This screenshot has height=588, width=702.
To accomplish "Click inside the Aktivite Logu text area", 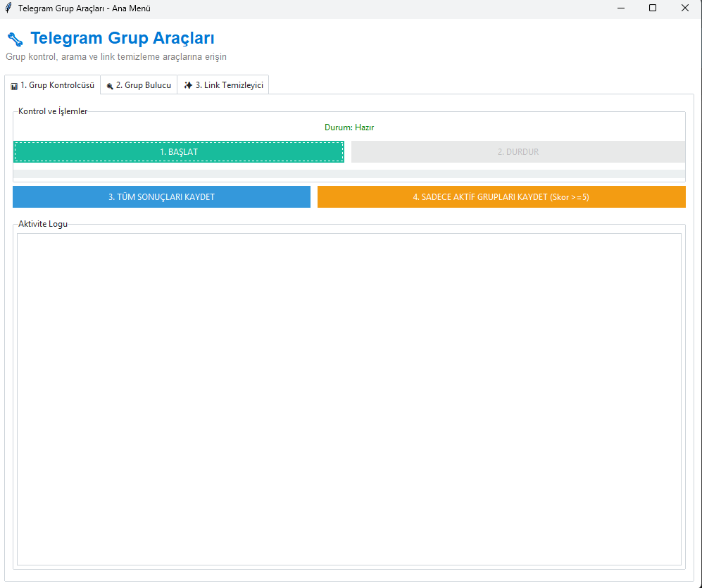I will (x=349, y=398).
